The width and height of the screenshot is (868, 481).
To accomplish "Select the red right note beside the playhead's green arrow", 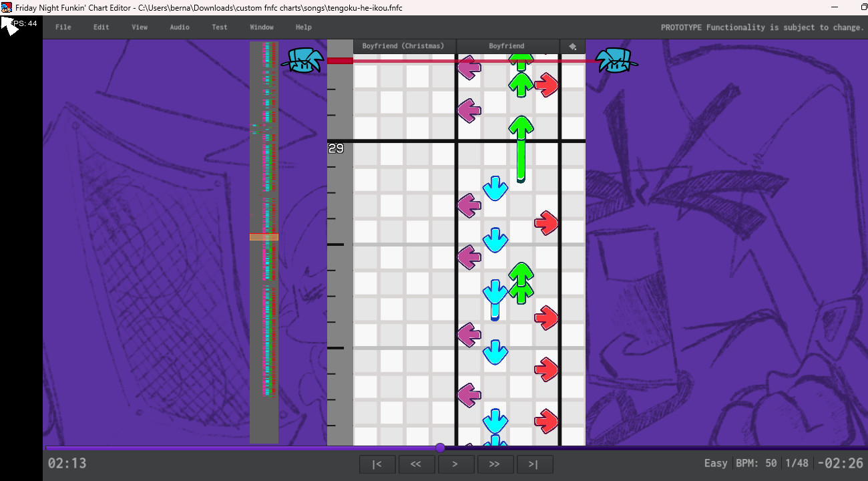I will coord(546,86).
